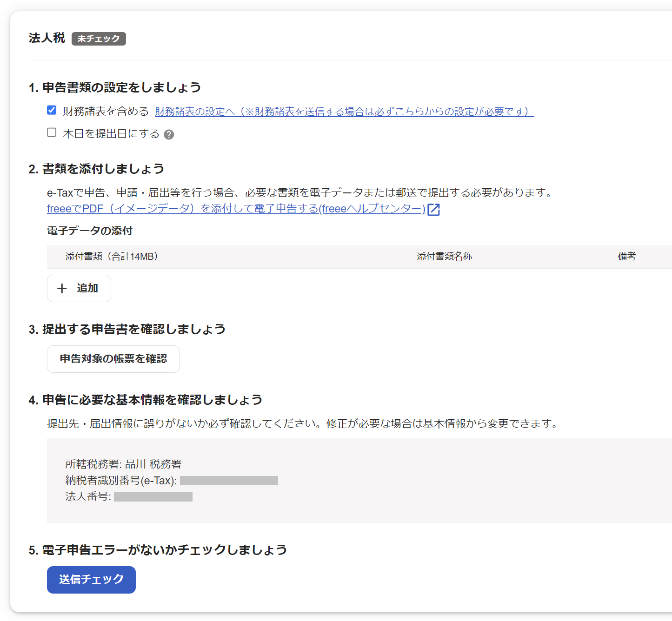Uncheck the 財務諸表を含める checkbox
This screenshot has height=621, width=672.
click(52, 110)
